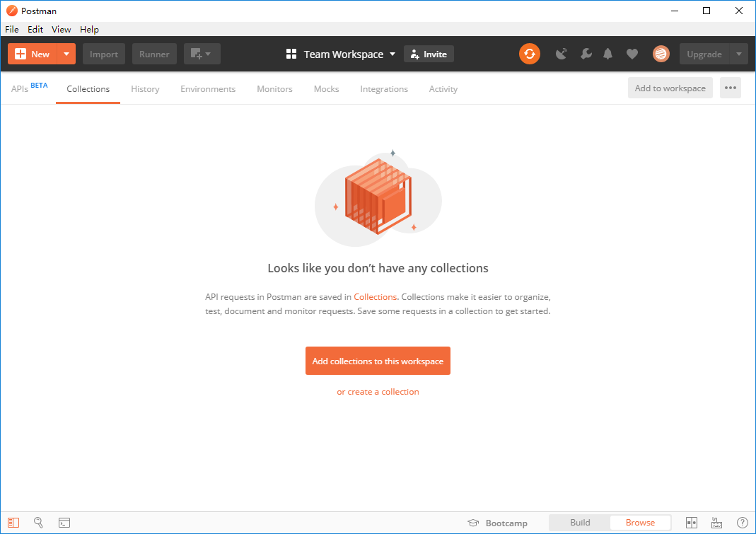Image resolution: width=756 pixels, height=534 pixels.
Task: Click the Import button
Action: (104, 54)
